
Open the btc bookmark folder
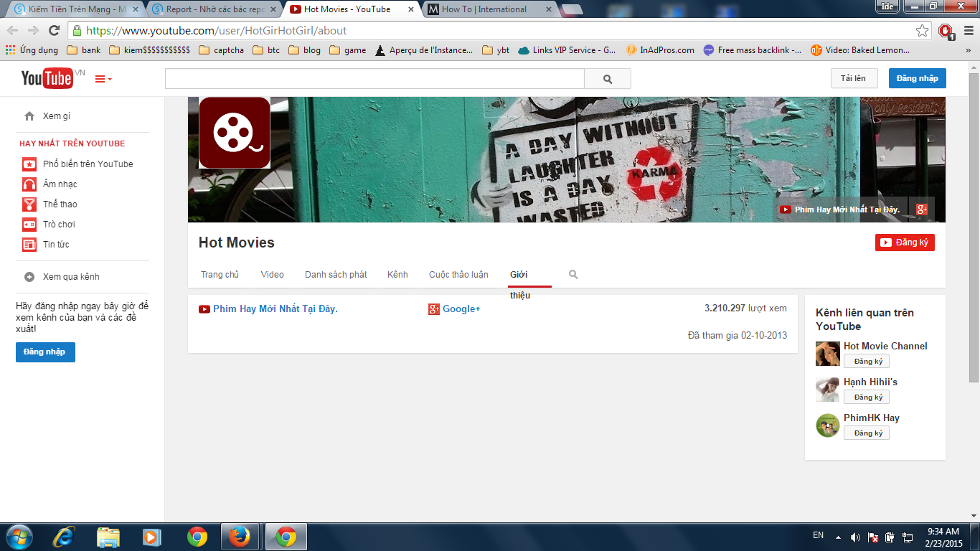pyautogui.click(x=266, y=50)
